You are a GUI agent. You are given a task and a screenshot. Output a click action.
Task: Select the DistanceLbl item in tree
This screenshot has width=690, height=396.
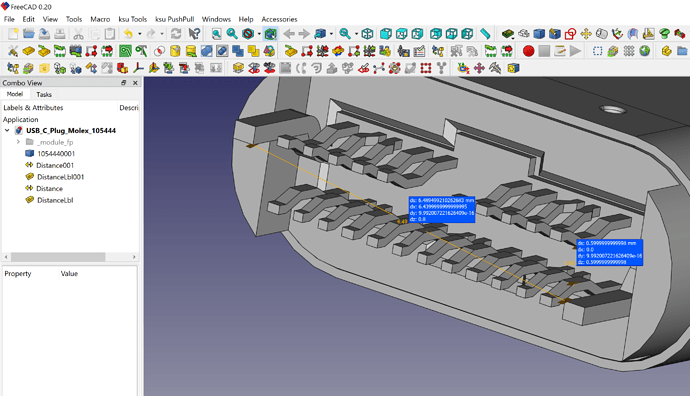(55, 200)
